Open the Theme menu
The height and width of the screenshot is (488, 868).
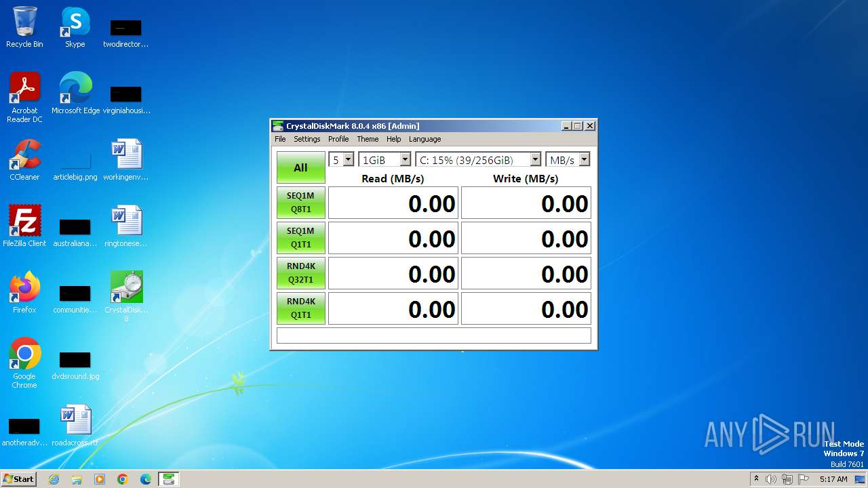tap(368, 139)
